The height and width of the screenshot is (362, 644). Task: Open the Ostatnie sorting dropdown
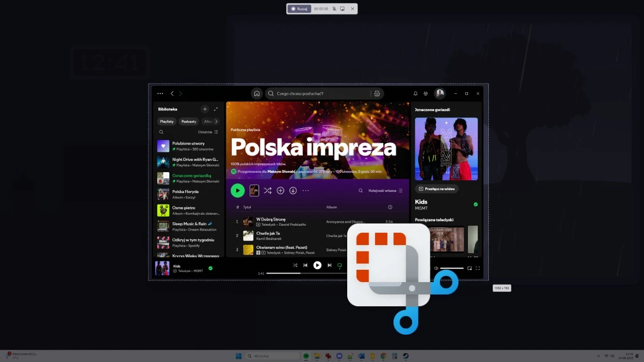pyautogui.click(x=206, y=132)
